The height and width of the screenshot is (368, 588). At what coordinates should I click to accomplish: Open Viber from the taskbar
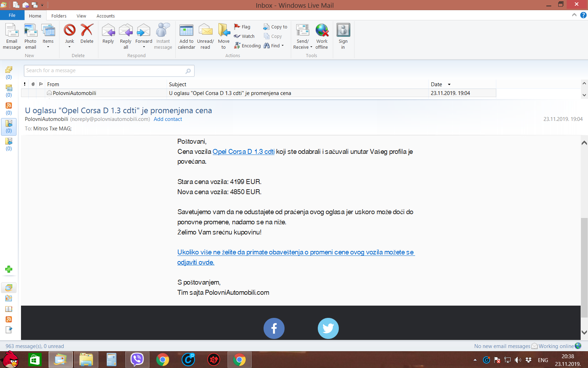(x=137, y=360)
